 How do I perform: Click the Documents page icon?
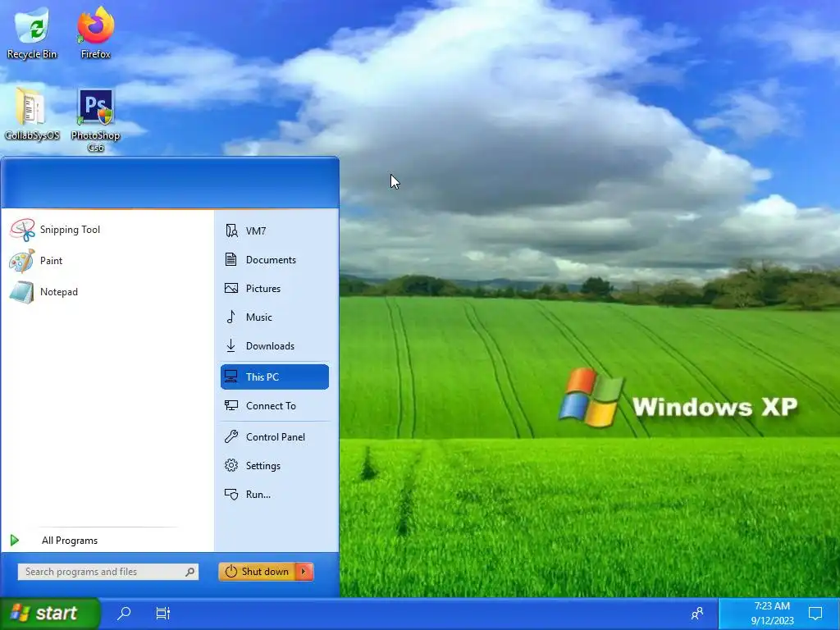231,260
